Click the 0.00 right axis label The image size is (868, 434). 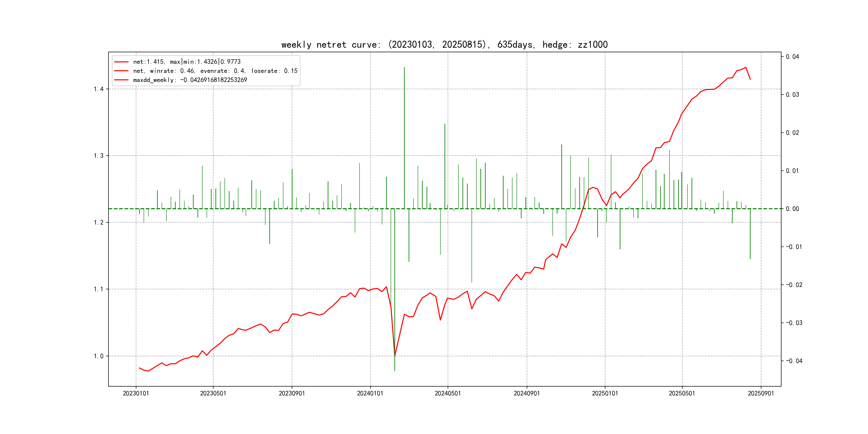[x=792, y=209]
